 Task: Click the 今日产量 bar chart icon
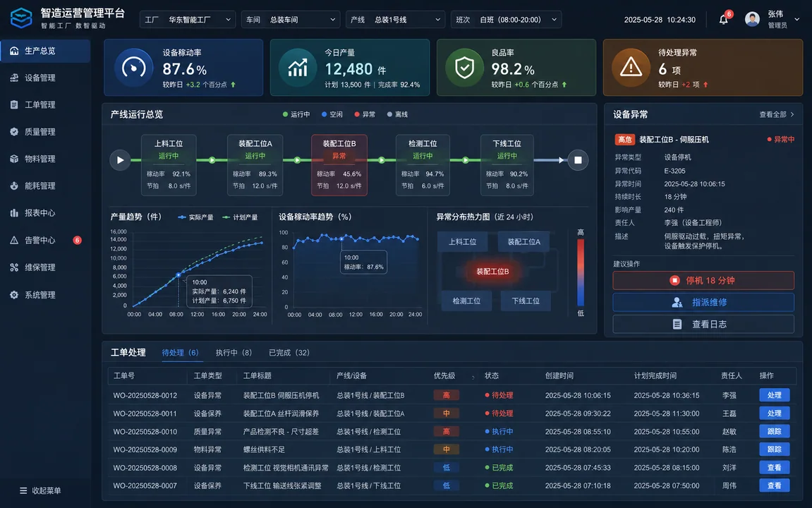(298, 67)
